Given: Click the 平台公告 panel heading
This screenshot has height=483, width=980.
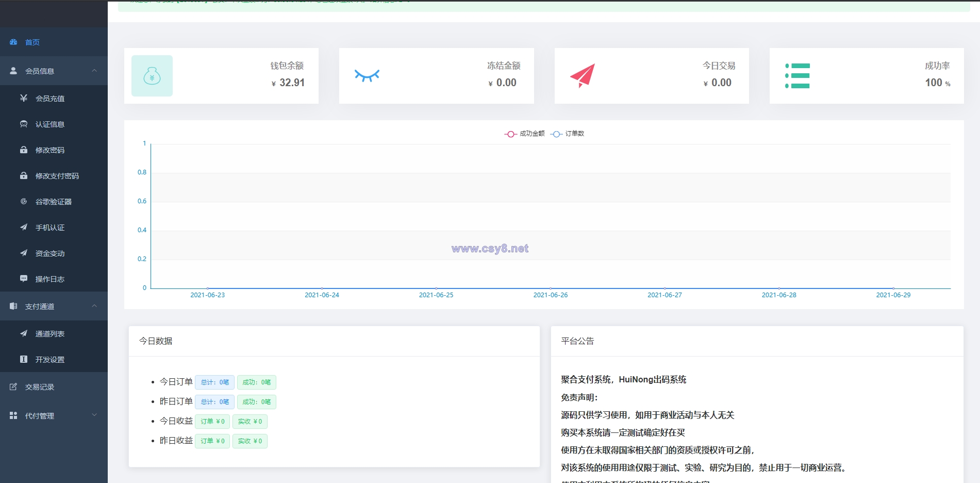Looking at the screenshot, I should click(x=577, y=341).
